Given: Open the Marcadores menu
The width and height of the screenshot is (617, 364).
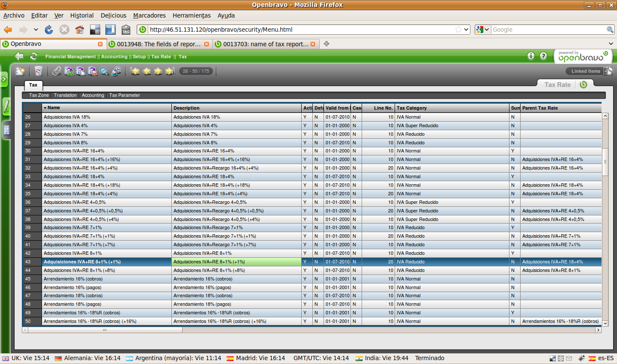Looking at the screenshot, I should [150, 15].
